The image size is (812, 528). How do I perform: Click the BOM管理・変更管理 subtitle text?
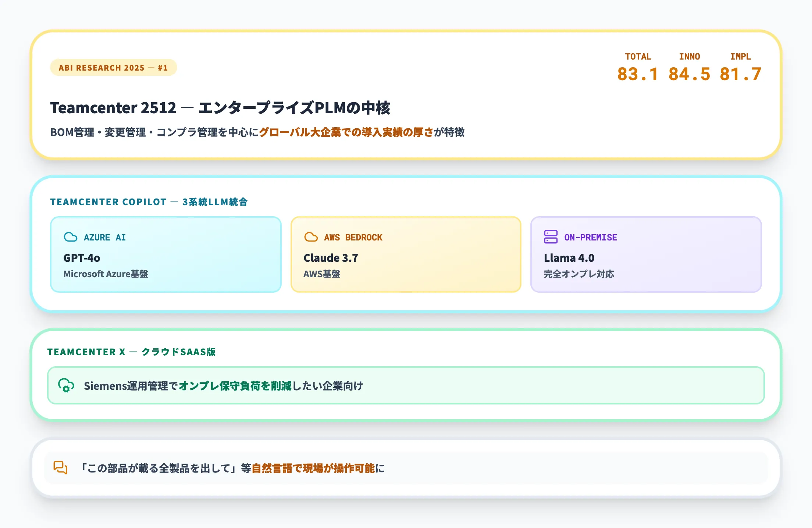coord(257,132)
